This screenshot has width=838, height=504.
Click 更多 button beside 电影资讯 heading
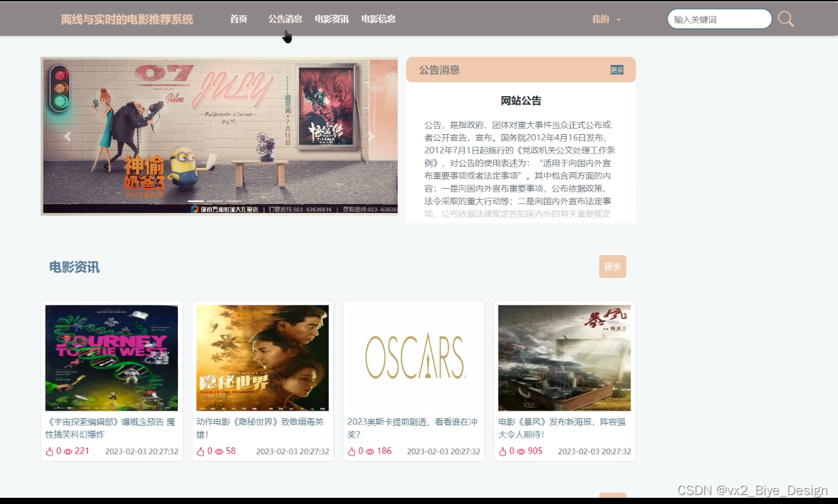pos(612,266)
